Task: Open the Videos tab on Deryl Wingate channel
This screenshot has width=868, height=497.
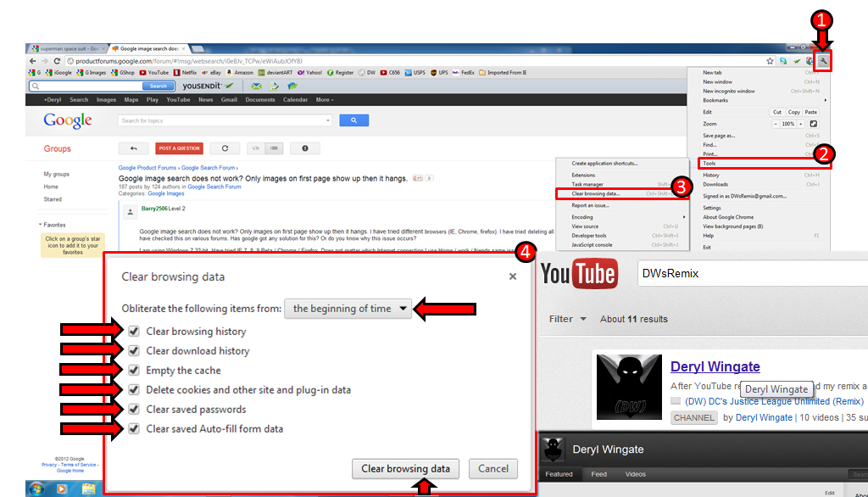Action: (x=635, y=474)
